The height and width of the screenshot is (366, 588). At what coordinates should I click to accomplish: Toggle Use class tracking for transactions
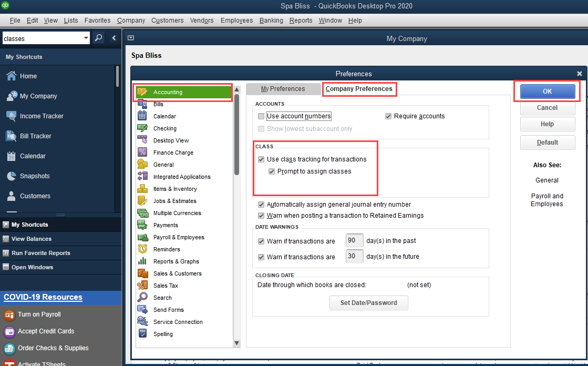(x=261, y=159)
